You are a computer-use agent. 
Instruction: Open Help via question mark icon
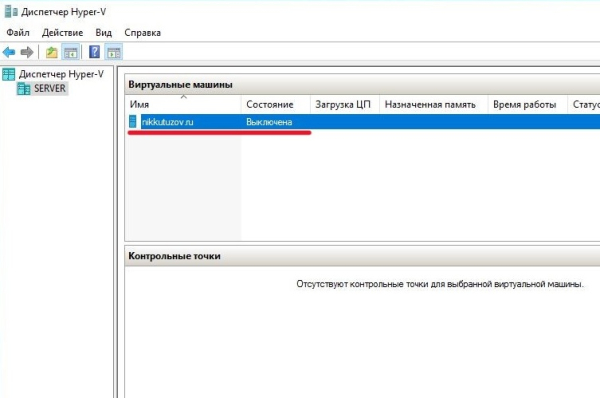pos(94,52)
